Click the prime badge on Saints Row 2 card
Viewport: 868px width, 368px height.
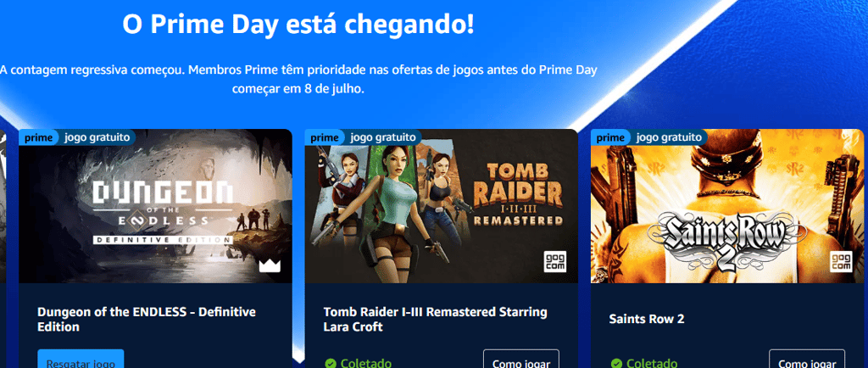click(610, 137)
